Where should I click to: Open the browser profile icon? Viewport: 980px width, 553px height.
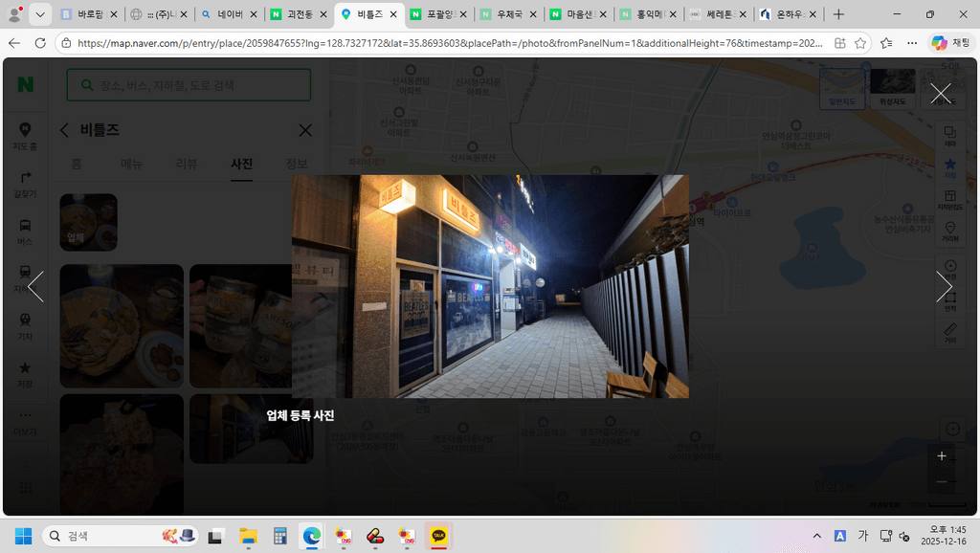click(x=13, y=13)
